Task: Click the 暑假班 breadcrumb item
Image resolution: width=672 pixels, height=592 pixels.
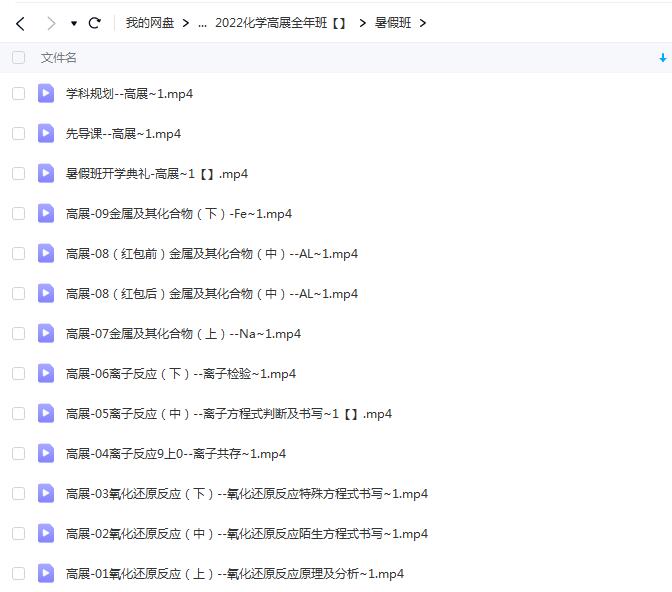Action: (x=392, y=23)
